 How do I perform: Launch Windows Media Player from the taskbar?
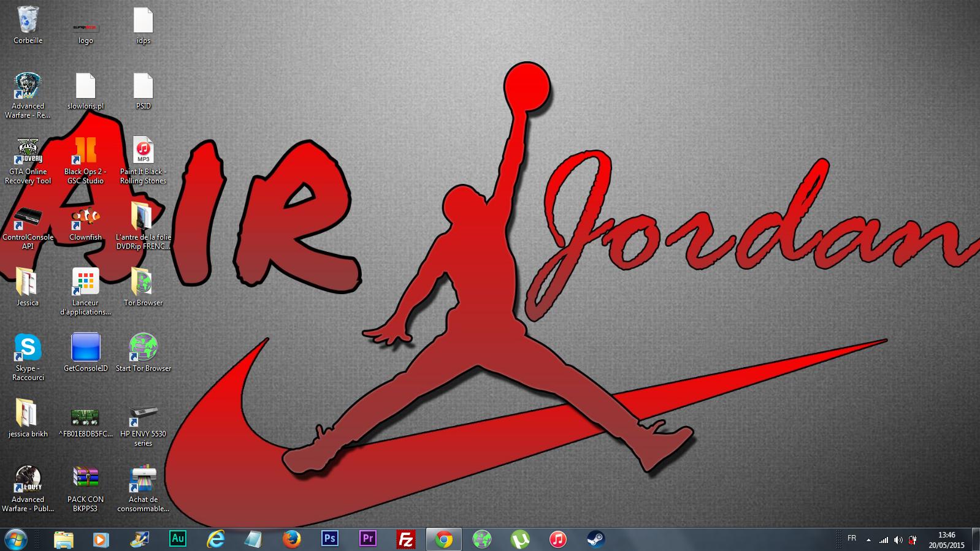click(x=101, y=539)
